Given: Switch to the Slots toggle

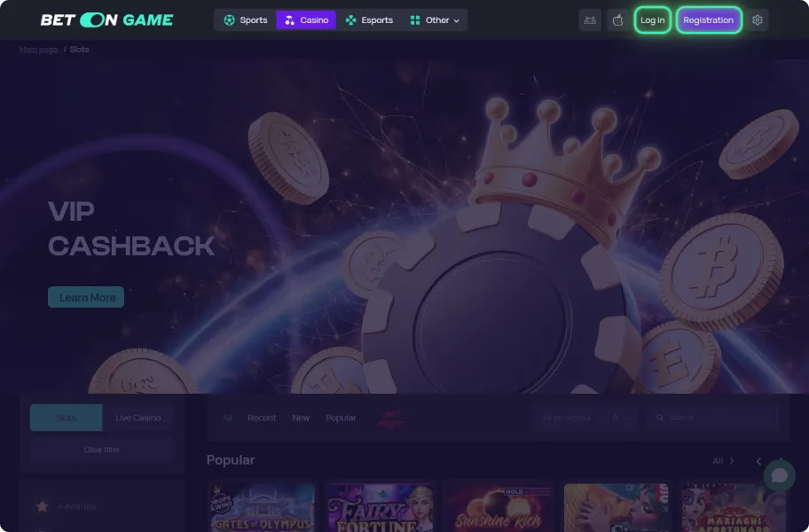Looking at the screenshot, I should click(66, 418).
